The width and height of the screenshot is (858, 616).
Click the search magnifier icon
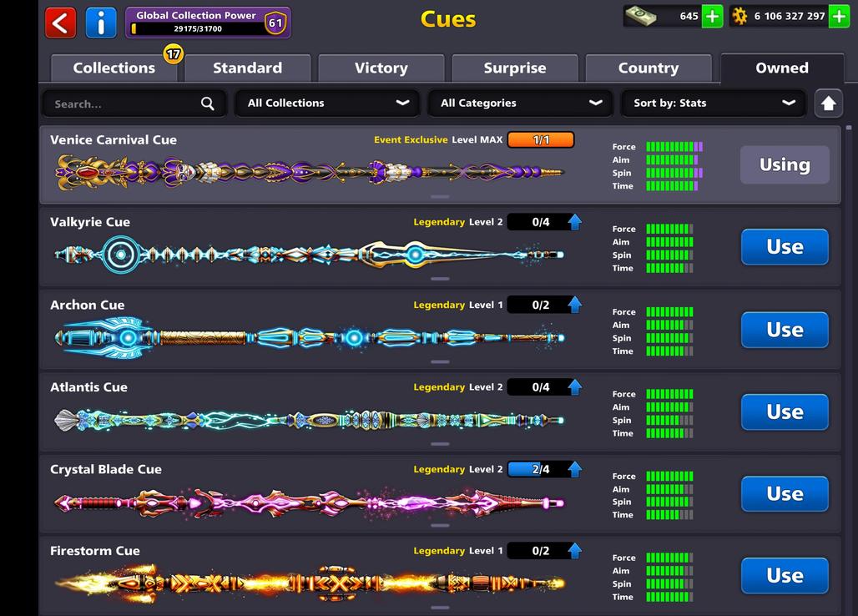pos(207,104)
